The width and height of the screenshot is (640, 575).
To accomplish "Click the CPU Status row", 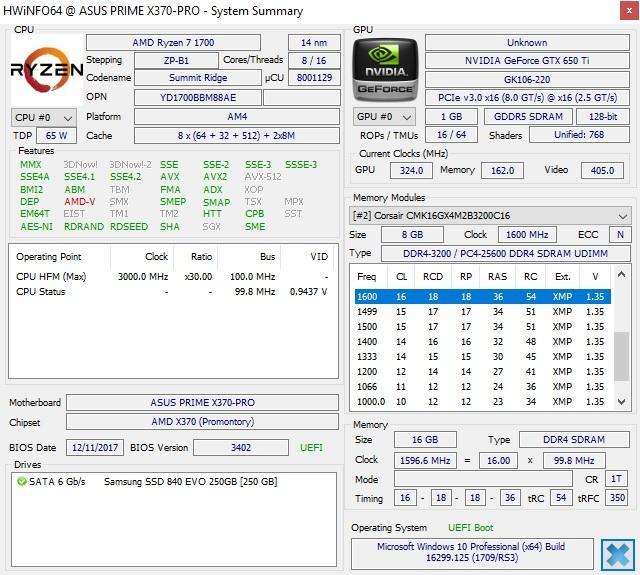I will 172,292.
